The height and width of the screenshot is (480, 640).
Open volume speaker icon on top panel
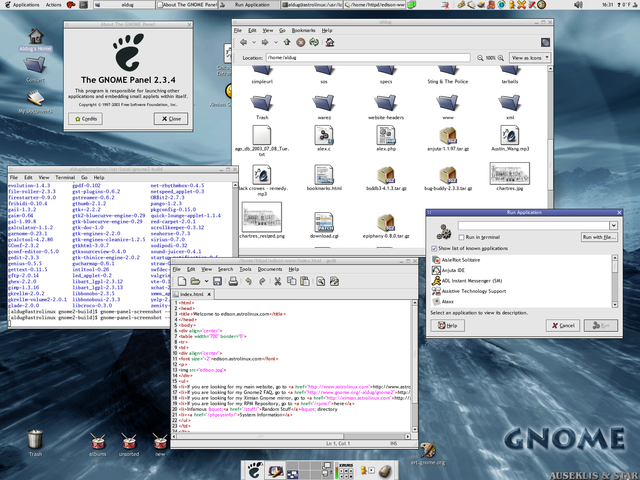[578, 5]
